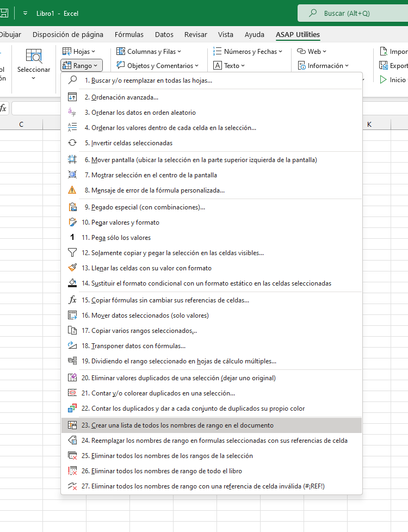Open the Hojas dropdown
This screenshot has width=408, height=532.
pos(79,52)
